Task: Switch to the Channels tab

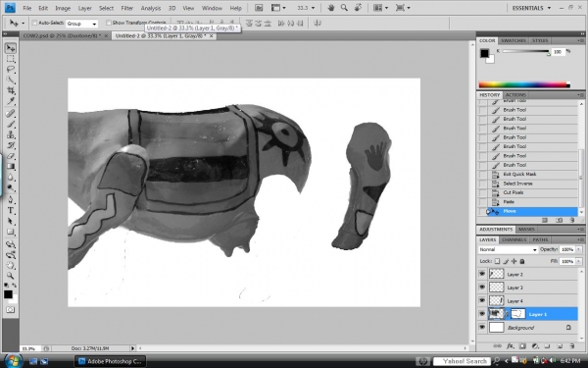Action: pyautogui.click(x=514, y=239)
